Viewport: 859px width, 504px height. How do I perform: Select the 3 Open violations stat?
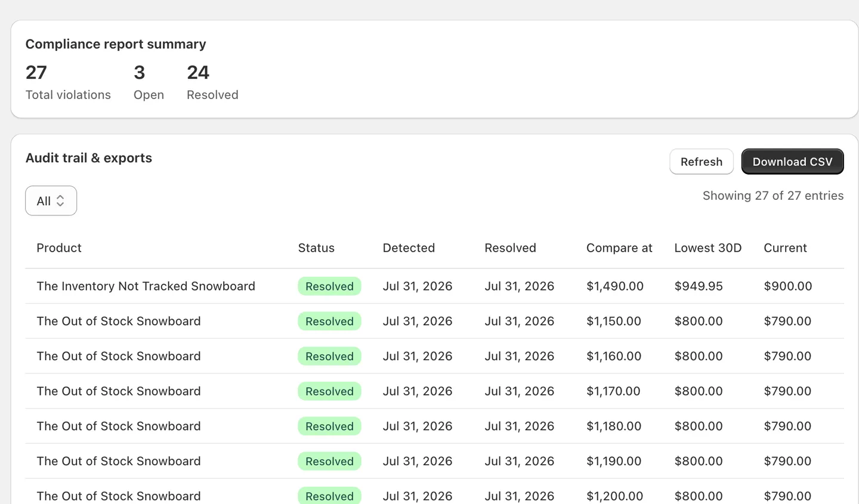(x=149, y=82)
